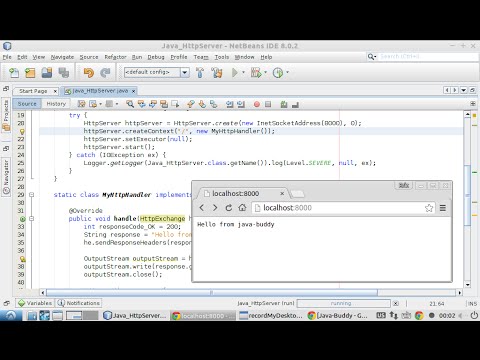The height and width of the screenshot is (360, 480).
Task: Click the Uncomment lines icon
Action: (x=295, y=104)
